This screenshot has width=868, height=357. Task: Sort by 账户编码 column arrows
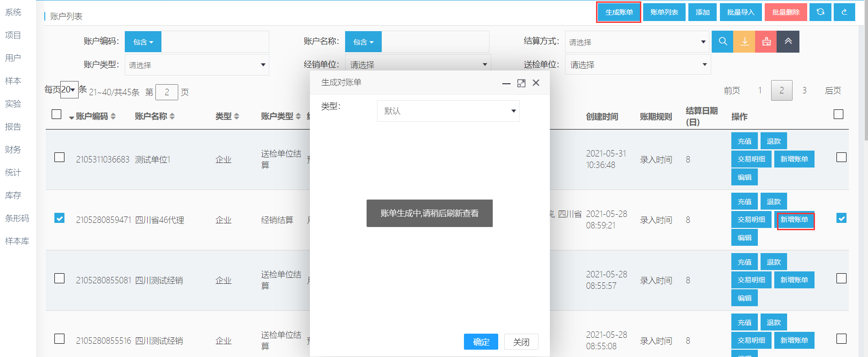tap(113, 116)
